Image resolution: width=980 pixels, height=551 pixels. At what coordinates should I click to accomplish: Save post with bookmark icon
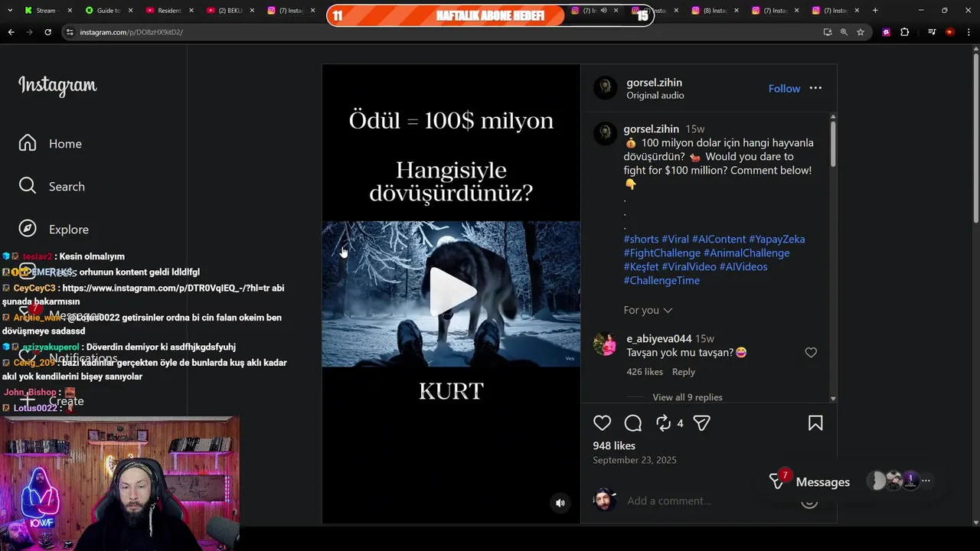click(x=815, y=423)
